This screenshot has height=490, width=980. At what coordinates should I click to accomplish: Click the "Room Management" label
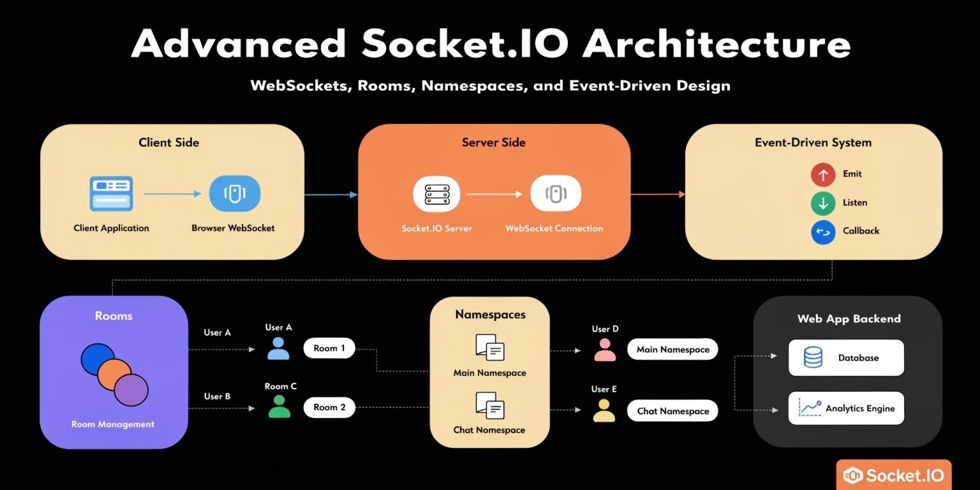pyautogui.click(x=113, y=424)
